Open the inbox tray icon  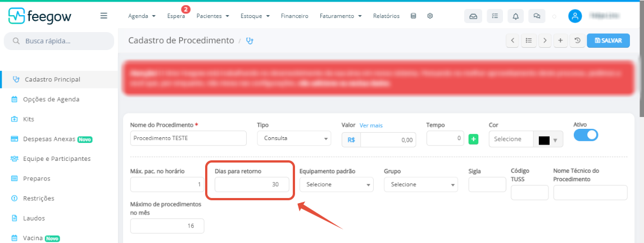coord(473,16)
